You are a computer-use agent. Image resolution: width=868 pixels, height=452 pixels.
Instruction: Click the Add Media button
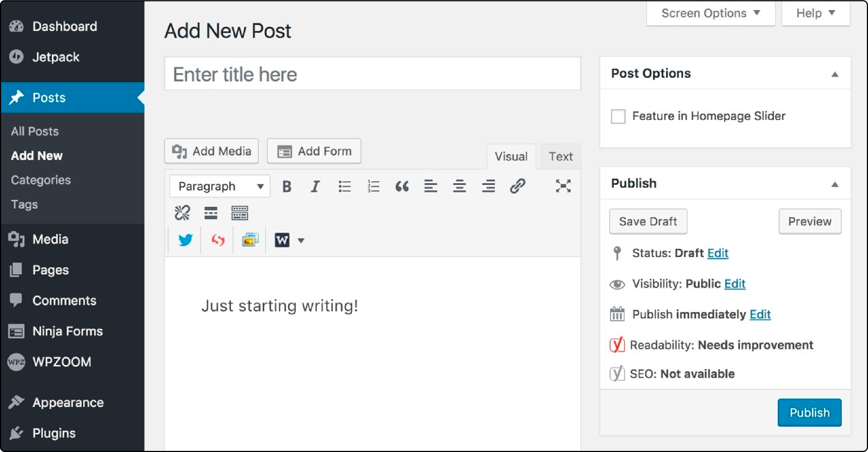[x=211, y=151]
